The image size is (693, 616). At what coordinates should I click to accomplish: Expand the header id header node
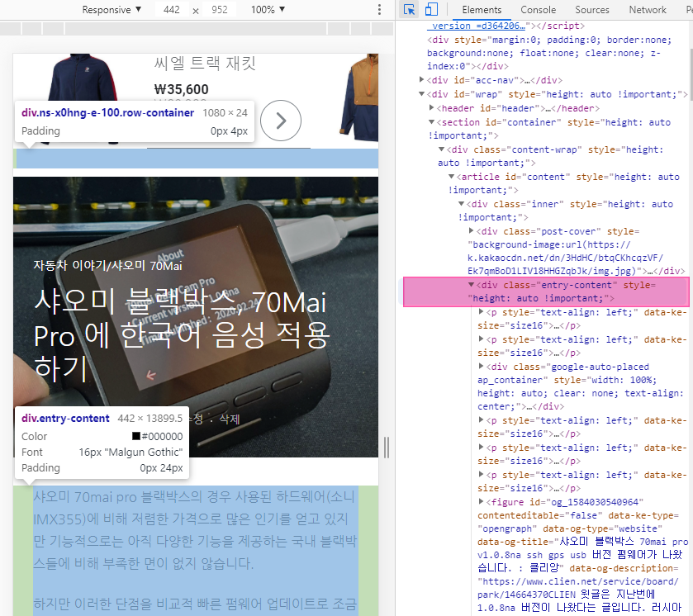click(x=431, y=108)
